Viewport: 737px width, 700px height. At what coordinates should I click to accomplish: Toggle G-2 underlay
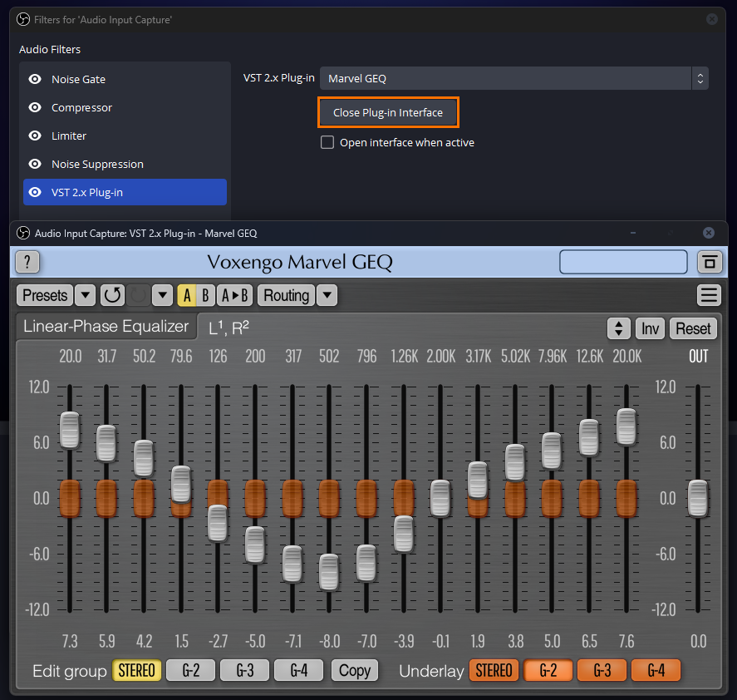coord(548,670)
